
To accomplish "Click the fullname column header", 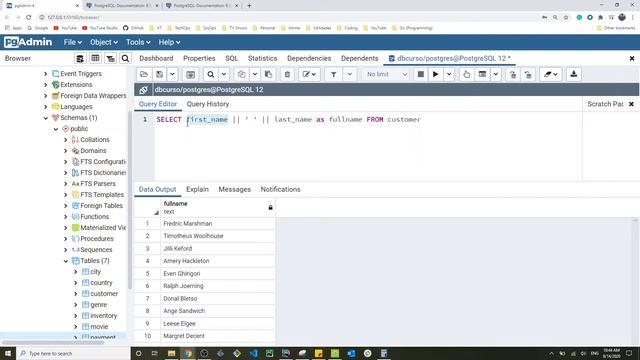I will point(218,207).
